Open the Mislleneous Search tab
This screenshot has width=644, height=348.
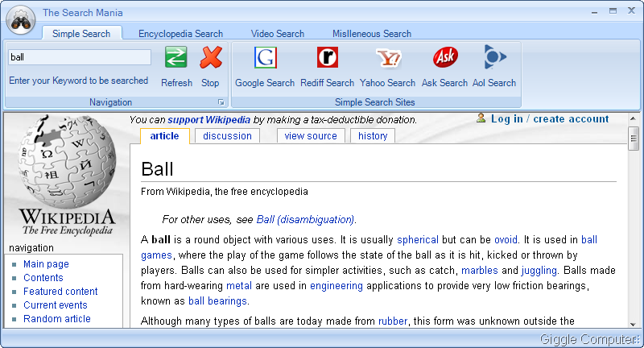[372, 34]
